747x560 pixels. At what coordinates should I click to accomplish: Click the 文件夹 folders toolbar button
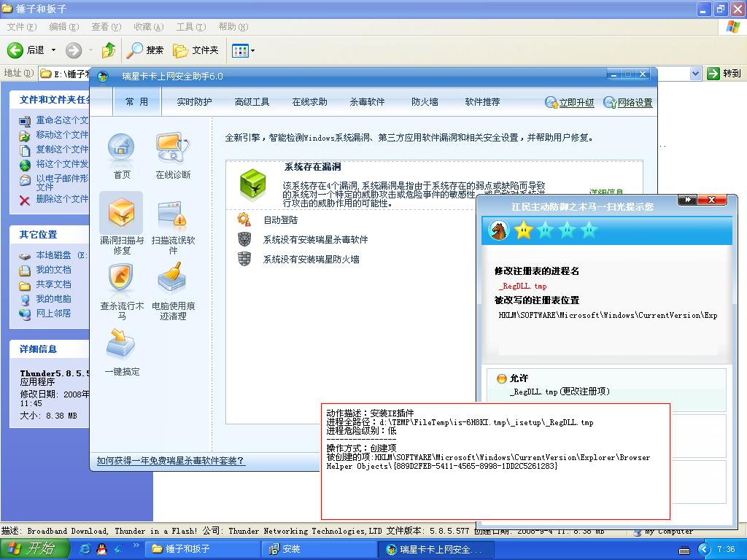tap(196, 50)
